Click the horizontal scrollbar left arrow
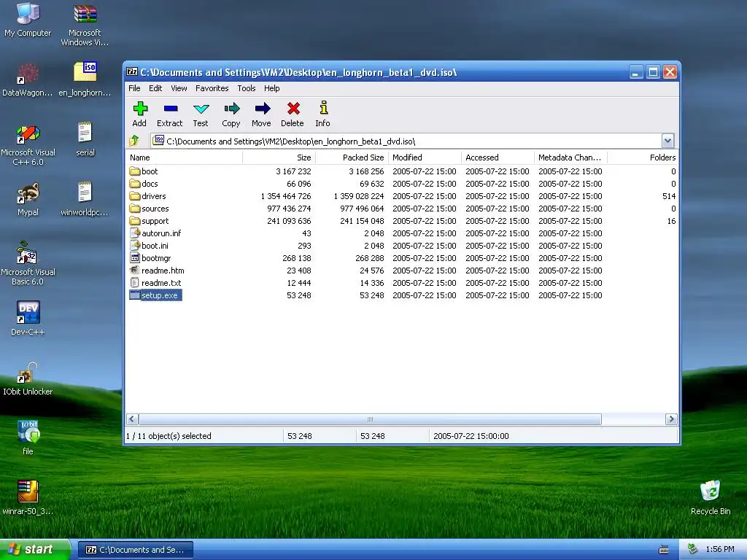The image size is (747, 560). [133, 419]
